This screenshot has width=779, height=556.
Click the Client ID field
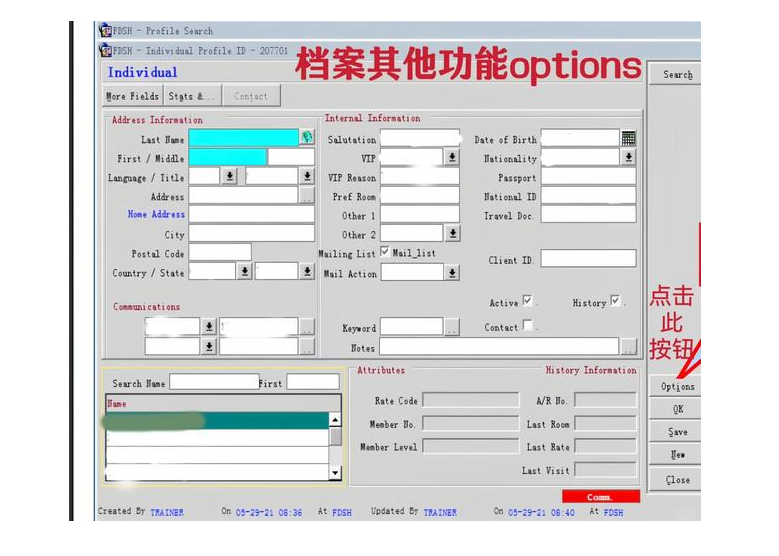click(x=588, y=258)
